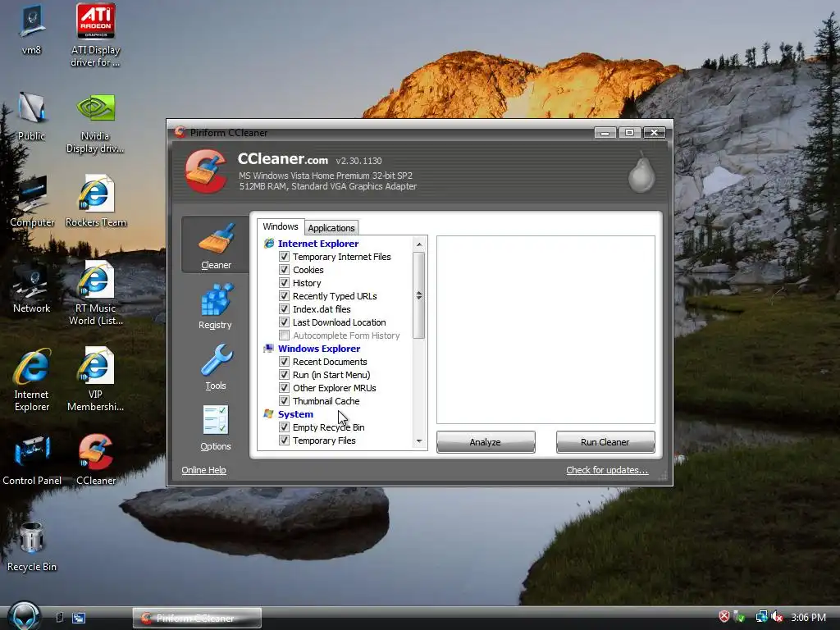
Task: Uncheck Temporary Internet Files
Action: [285, 257]
